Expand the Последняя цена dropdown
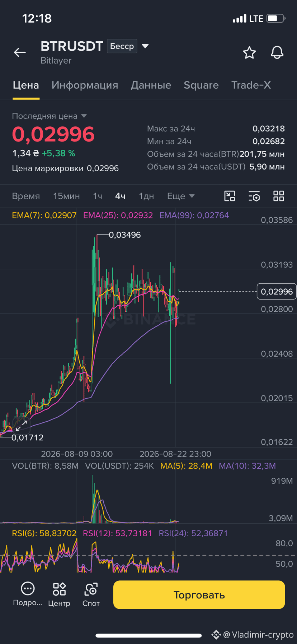Screen dimensions: 297x644 coord(84,116)
